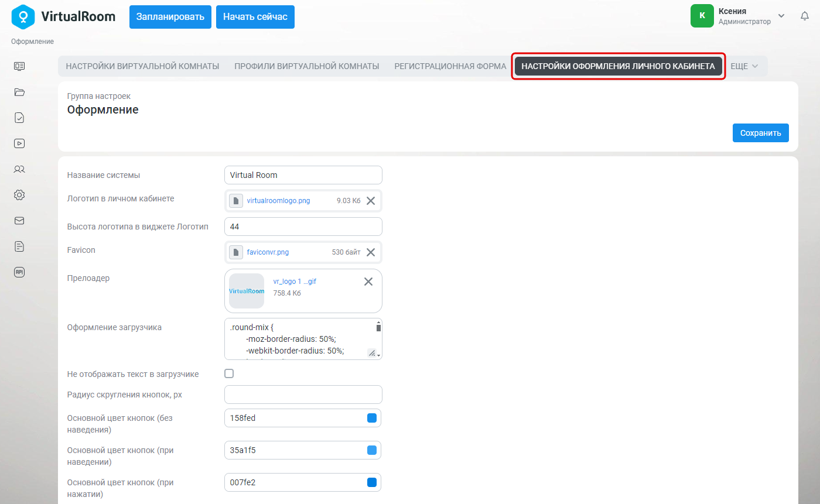Save settings with Сохранить button
Image resolution: width=820 pixels, height=504 pixels.
pos(761,133)
